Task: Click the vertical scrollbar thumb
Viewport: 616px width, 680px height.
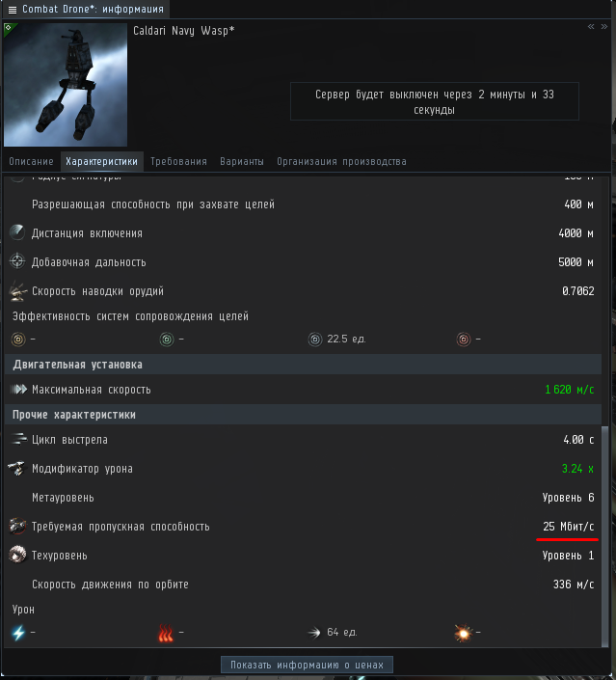Action: click(x=605, y=536)
